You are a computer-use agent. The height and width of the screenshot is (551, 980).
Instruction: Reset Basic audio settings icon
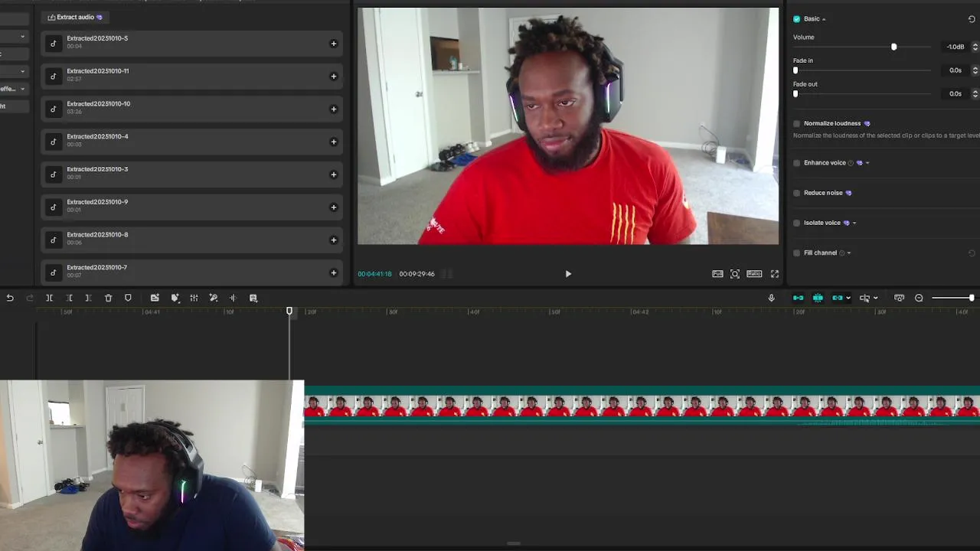[972, 19]
